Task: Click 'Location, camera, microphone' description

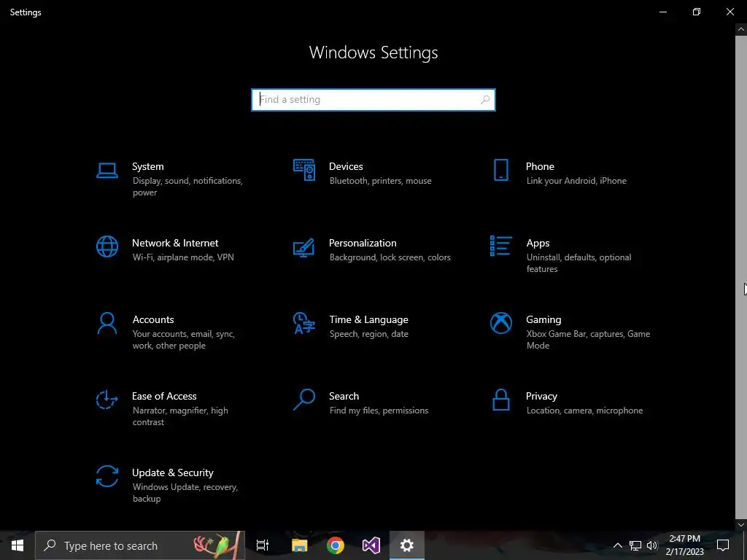Action: (584, 411)
